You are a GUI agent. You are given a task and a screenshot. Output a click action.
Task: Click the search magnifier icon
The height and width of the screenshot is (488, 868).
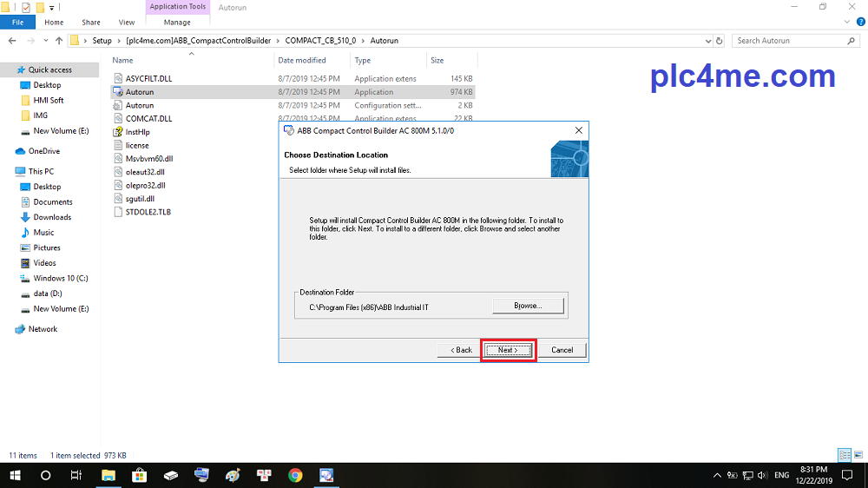[x=852, y=41]
